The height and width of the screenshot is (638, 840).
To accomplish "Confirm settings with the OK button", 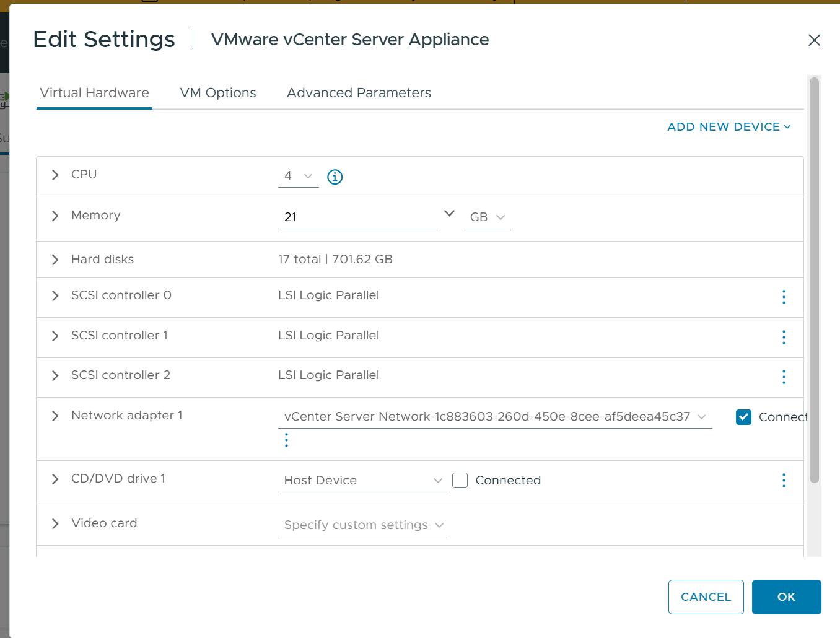I will 786,596.
